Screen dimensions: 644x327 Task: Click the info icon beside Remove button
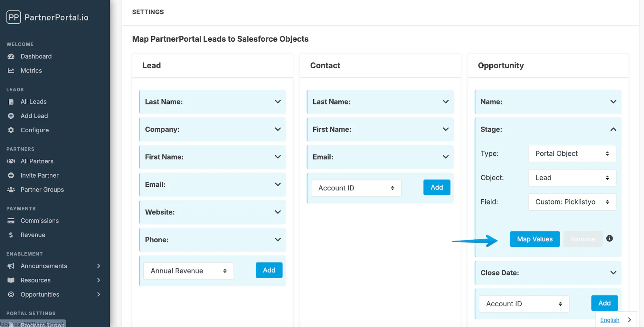click(610, 238)
